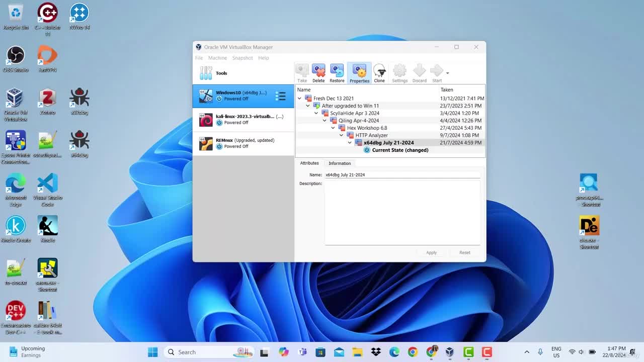Open the dropdown arrow beside Start
Image resolution: width=644 pixels, height=362 pixels.
point(447,73)
